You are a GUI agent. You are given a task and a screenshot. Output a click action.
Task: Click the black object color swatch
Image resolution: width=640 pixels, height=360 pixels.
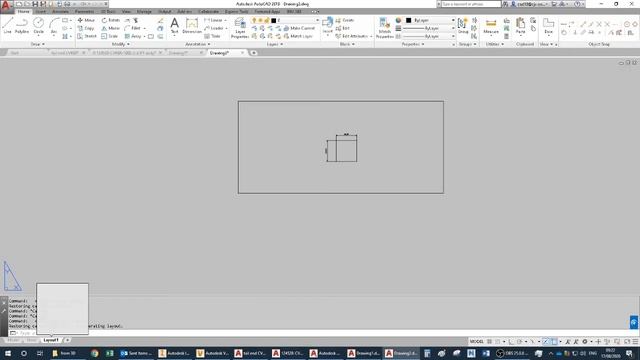click(x=408, y=20)
